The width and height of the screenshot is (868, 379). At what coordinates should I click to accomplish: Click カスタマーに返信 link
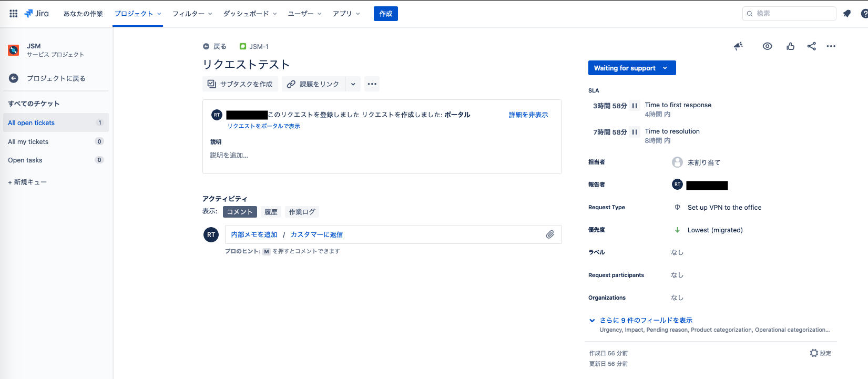click(316, 234)
